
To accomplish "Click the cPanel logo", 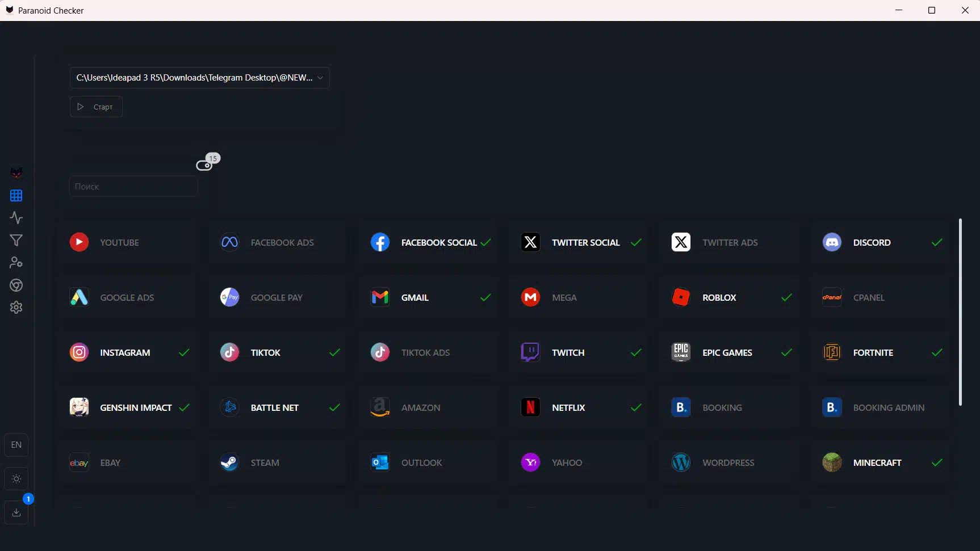I will point(832,297).
